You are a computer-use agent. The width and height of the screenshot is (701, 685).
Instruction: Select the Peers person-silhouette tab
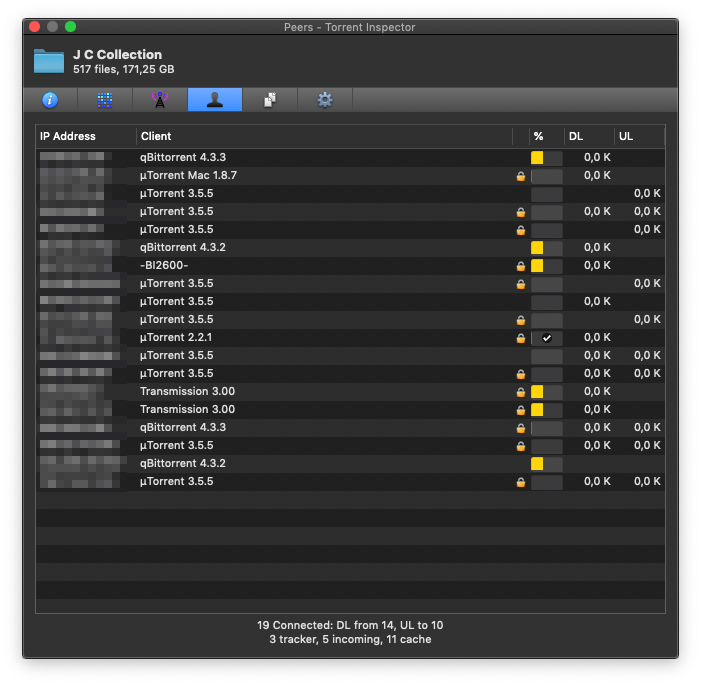[214, 100]
